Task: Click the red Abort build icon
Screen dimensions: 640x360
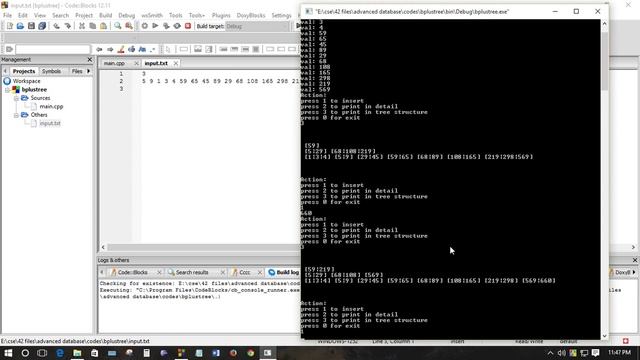Action: coord(188,26)
